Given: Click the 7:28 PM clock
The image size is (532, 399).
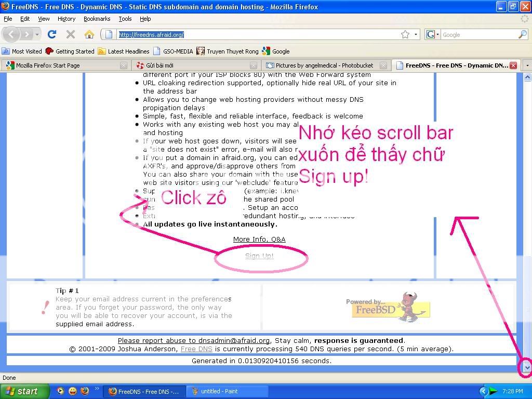Looking at the screenshot, I should 513,392.
